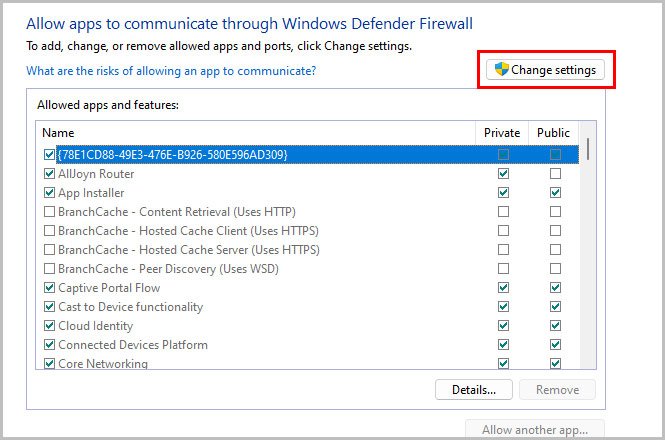Uncheck Private for Core Networking
The image size is (665, 440).
click(503, 364)
